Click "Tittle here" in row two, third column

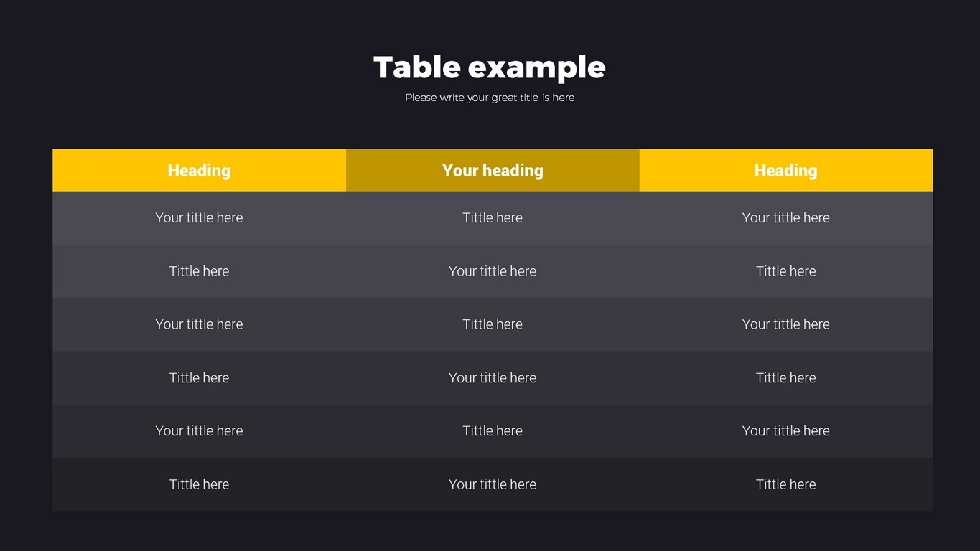pyautogui.click(x=785, y=271)
